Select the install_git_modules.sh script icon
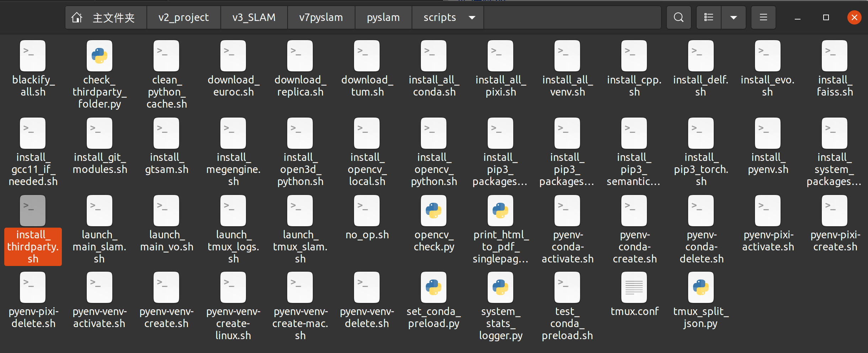 click(100, 133)
